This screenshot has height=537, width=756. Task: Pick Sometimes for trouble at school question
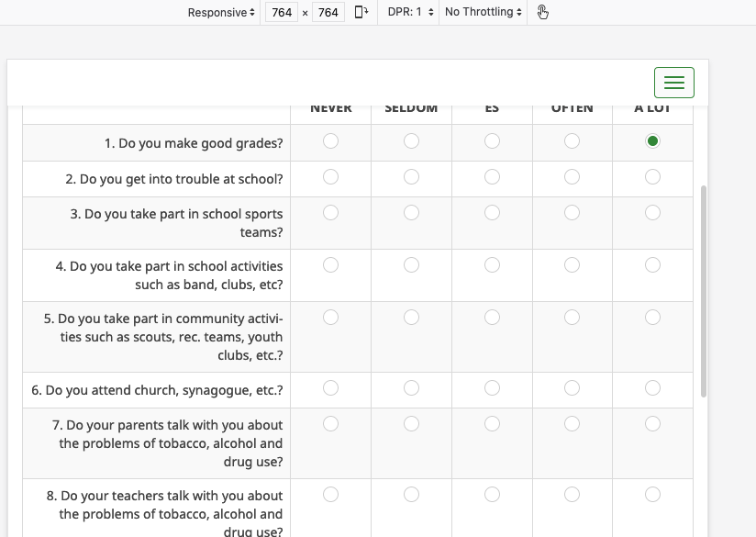(492, 177)
